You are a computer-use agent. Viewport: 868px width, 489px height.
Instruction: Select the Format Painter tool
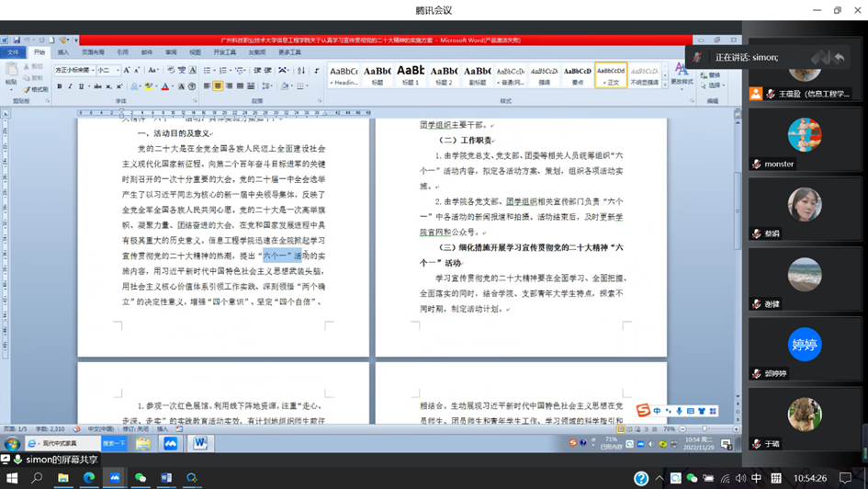pyautogui.click(x=37, y=89)
